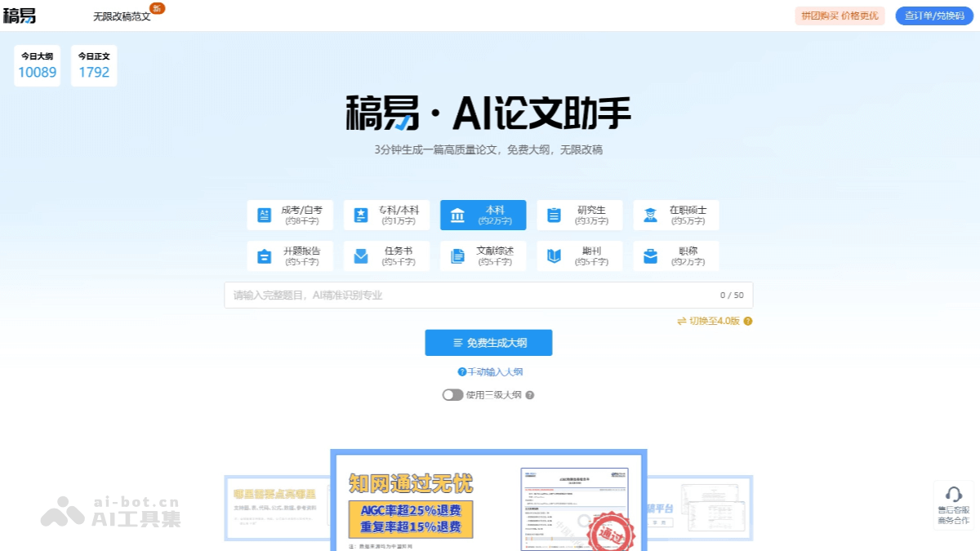This screenshot has height=551, width=980.
Task: Toggle 切换至4.0版 version switch
Action: pyautogui.click(x=709, y=321)
